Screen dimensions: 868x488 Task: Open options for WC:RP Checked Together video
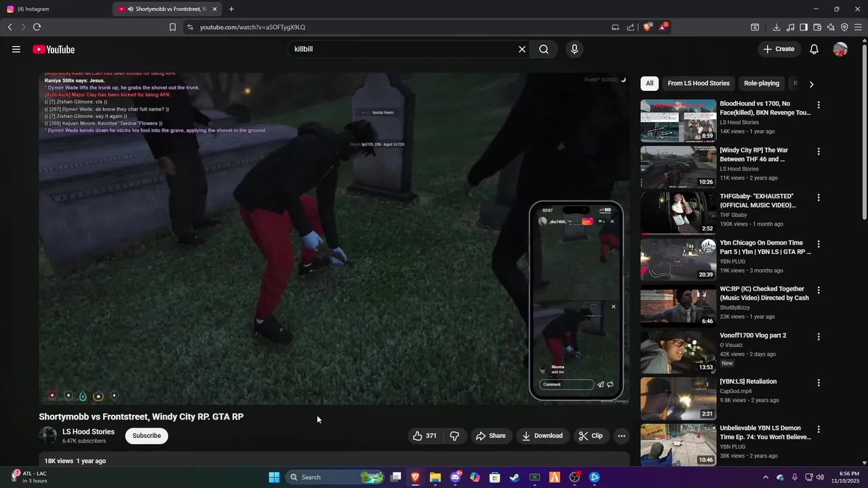pos(818,290)
